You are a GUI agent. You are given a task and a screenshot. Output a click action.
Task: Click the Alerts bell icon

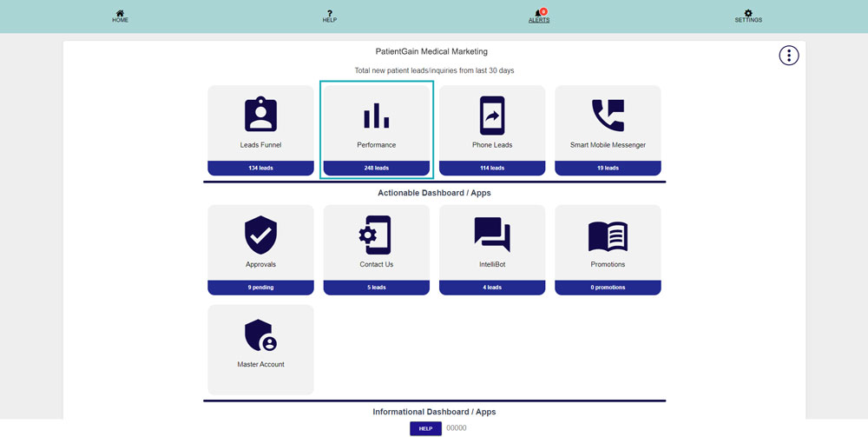[x=538, y=13]
